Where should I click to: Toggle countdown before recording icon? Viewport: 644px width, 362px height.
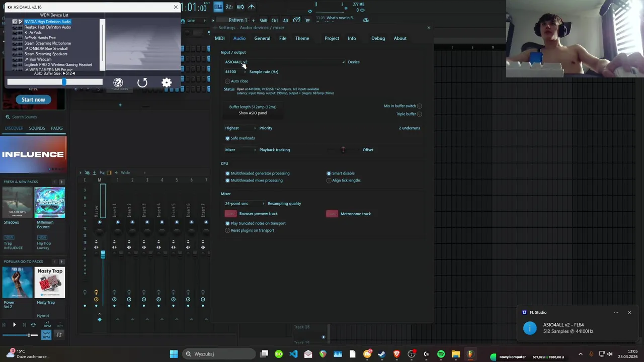coord(229,7)
